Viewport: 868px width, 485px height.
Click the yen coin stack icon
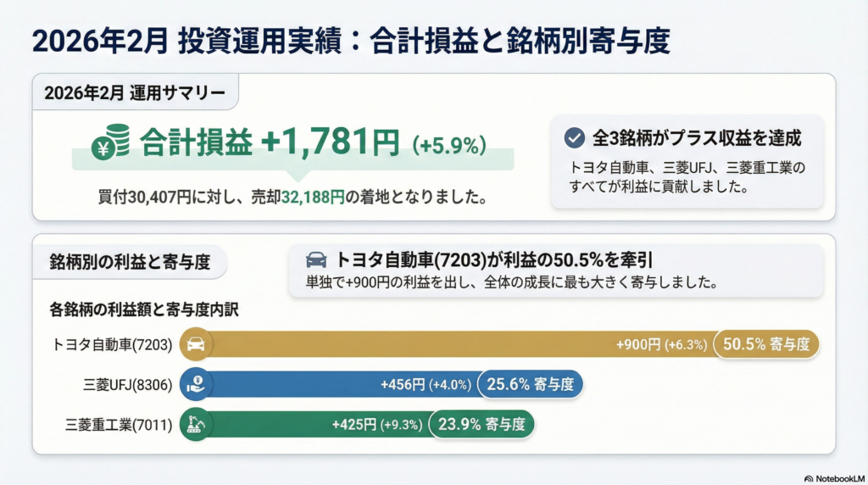click(x=111, y=142)
